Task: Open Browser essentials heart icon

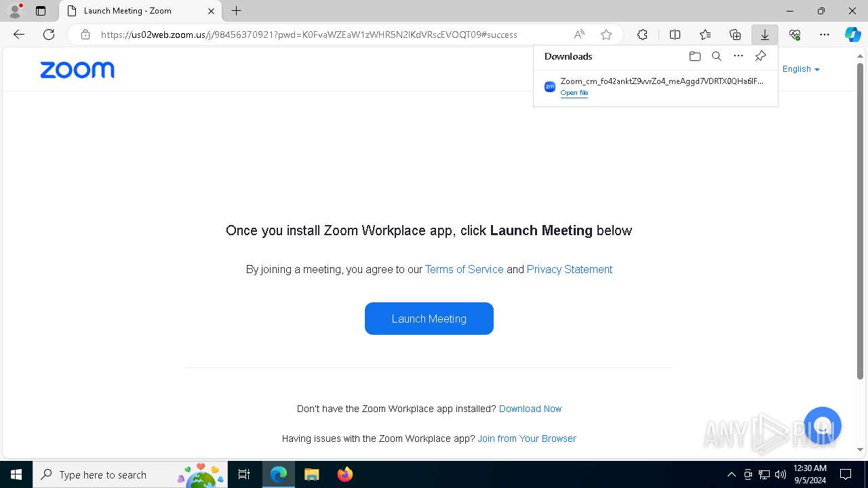Action: pyautogui.click(x=795, y=35)
